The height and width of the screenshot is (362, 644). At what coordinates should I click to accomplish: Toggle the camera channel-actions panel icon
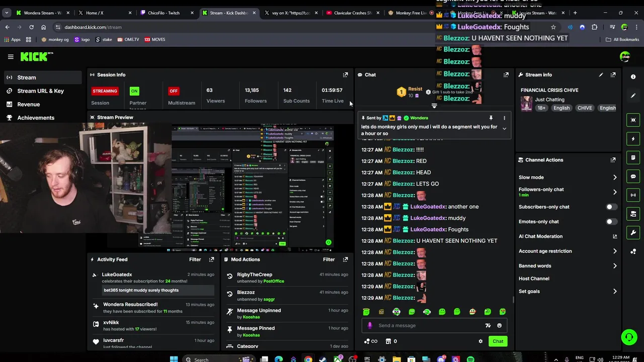[633, 214]
